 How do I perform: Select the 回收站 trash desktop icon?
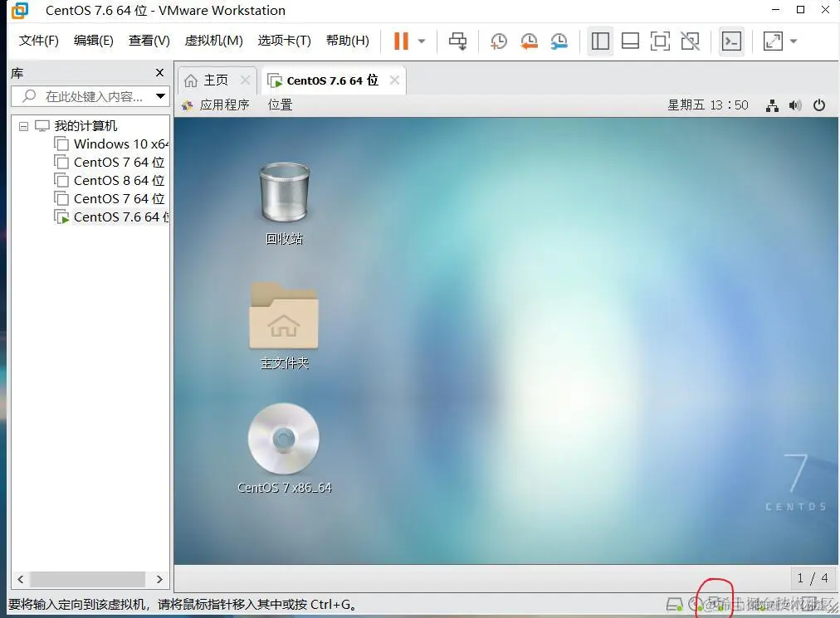pos(285,203)
